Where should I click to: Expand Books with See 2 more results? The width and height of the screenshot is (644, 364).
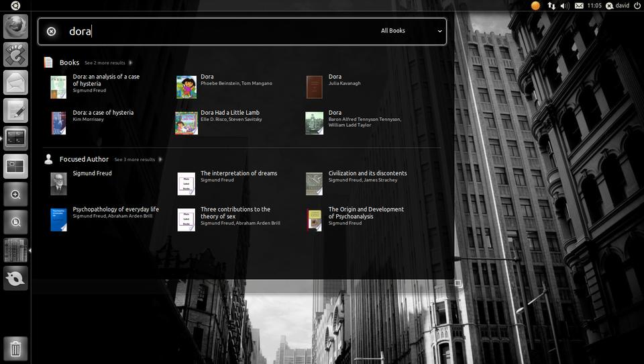click(108, 63)
